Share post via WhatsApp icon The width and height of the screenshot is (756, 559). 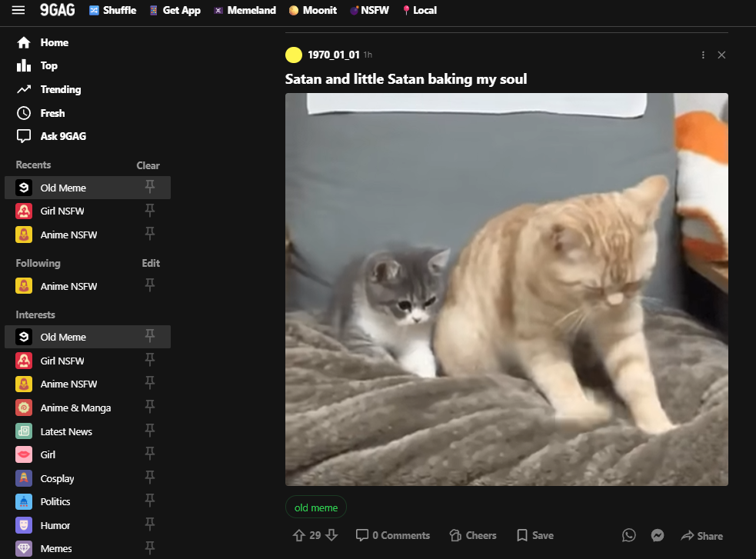pos(628,535)
